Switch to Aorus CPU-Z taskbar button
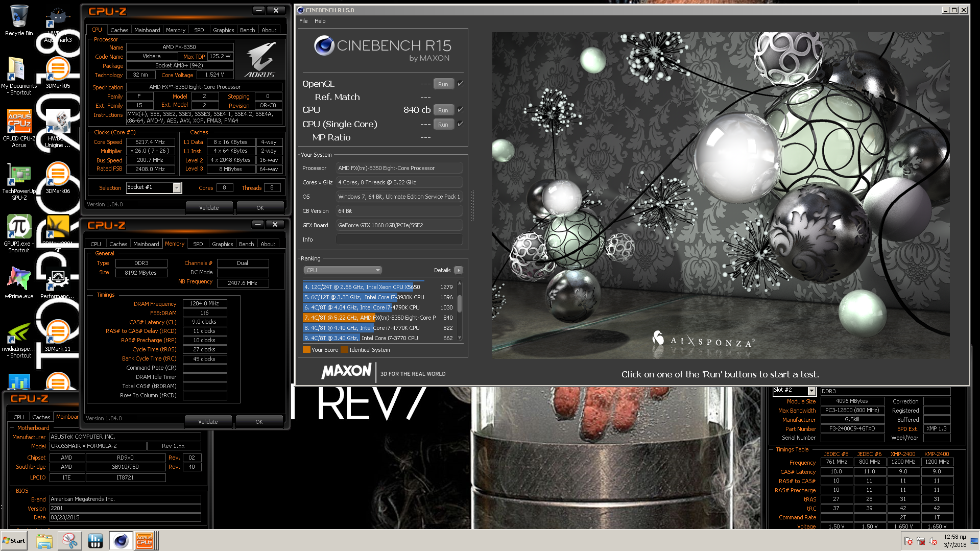Image resolution: width=980 pixels, height=551 pixels. pos(145,541)
